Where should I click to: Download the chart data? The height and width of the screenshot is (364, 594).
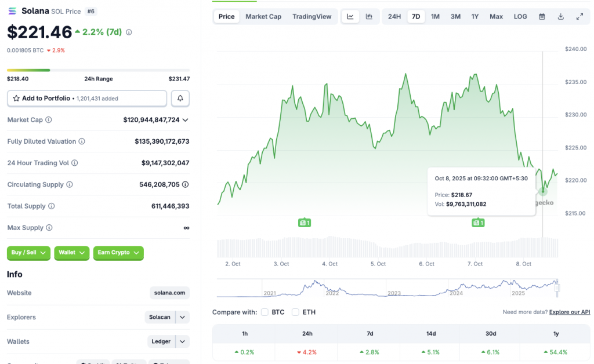click(x=560, y=17)
